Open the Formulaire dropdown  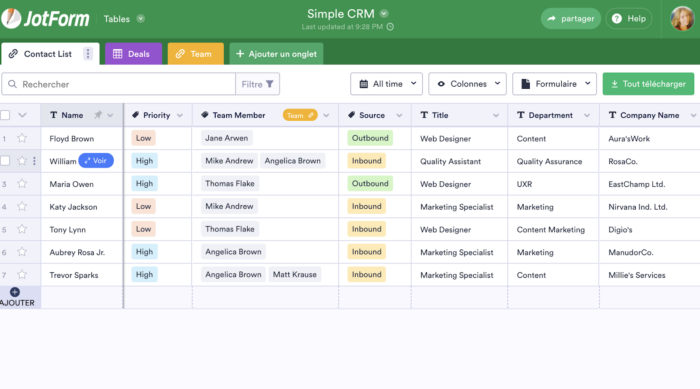(x=554, y=84)
